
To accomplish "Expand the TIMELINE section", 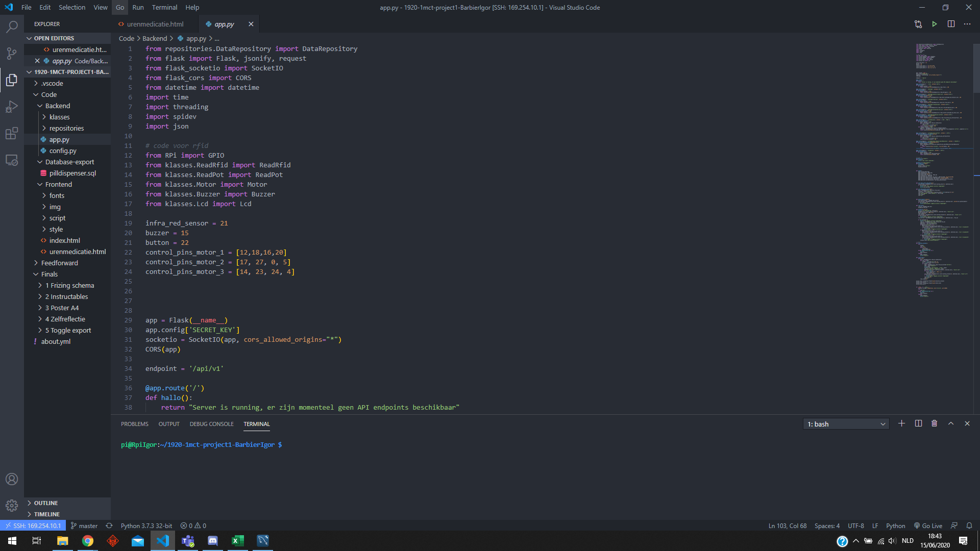I will point(67,514).
